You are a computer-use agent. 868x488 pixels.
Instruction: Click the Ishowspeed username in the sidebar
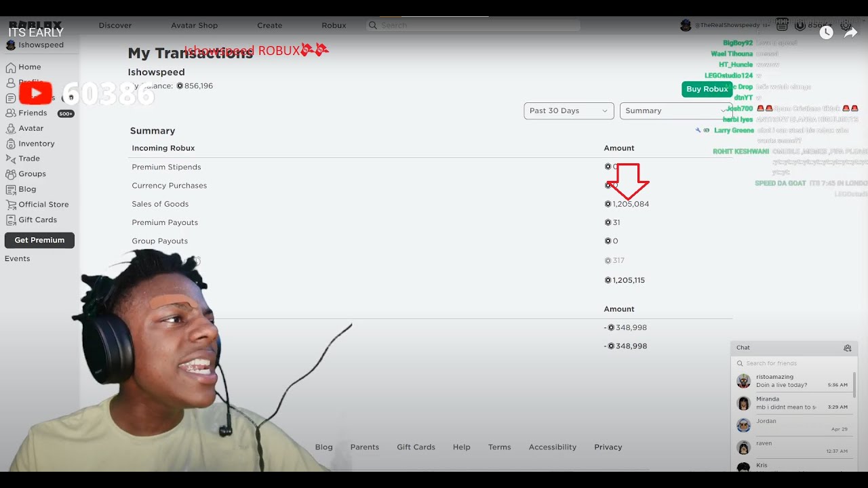(x=41, y=45)
